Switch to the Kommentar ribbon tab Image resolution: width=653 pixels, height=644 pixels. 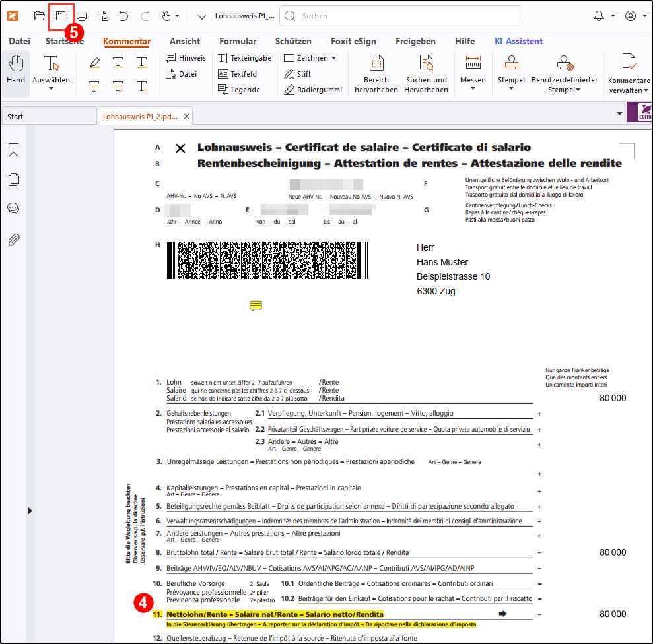(127, 41)
